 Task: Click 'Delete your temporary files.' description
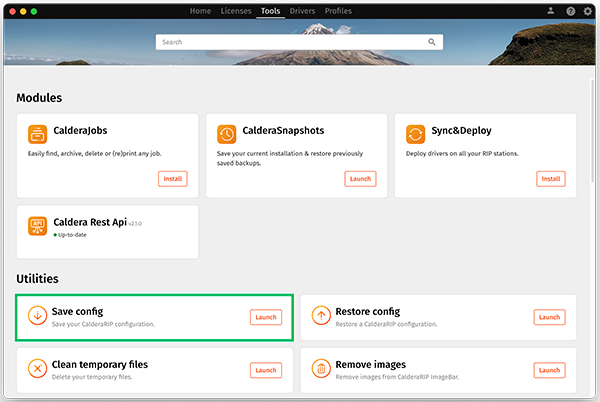pyautogui.click(x=92, y=377)
